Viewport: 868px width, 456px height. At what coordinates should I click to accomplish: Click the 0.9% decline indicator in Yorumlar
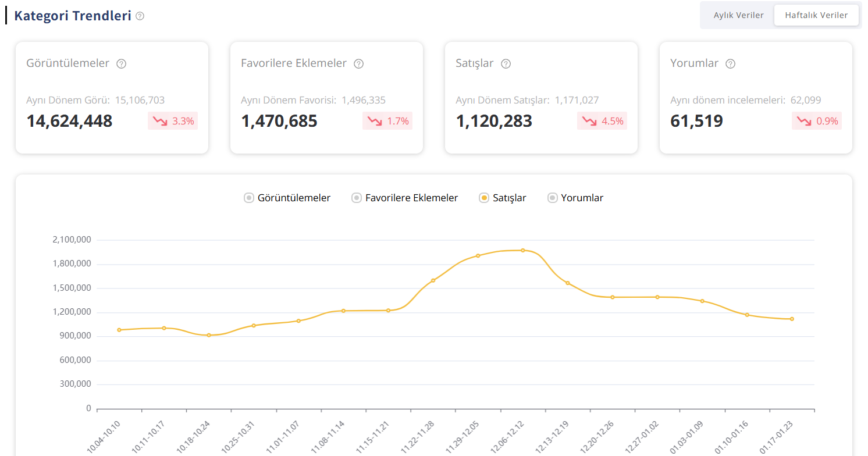pos(817,121)
